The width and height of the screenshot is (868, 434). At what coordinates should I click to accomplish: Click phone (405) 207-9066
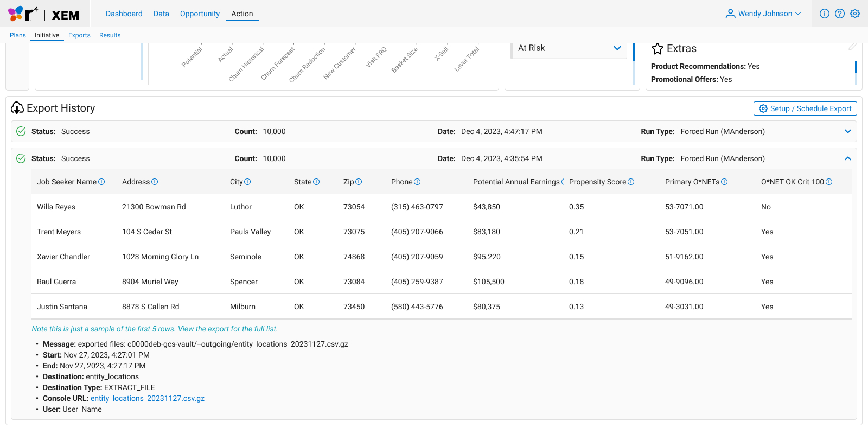tap(417, 232)
